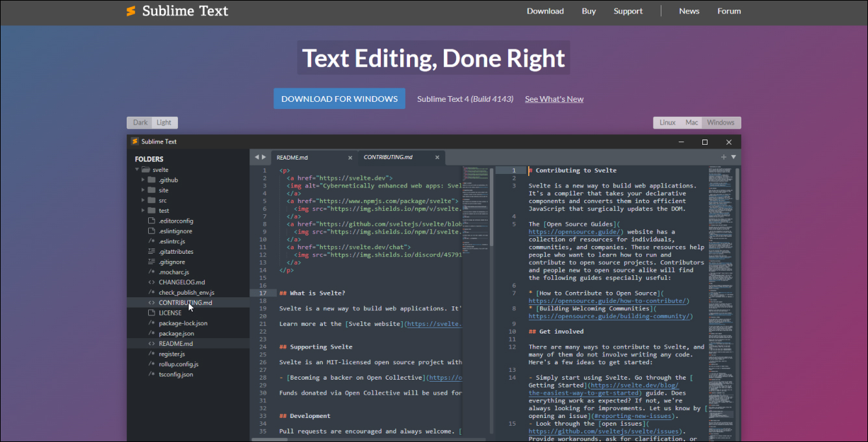The width and height of the screenshot is (868, 442).
Task: Click the '## What is Svelte?' heading line
Action: click(x=313, y=293)
